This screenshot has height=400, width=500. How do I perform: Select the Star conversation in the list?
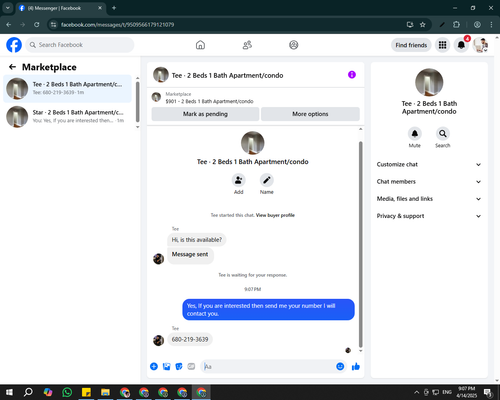pyautogui.click(x=67, y=117)
